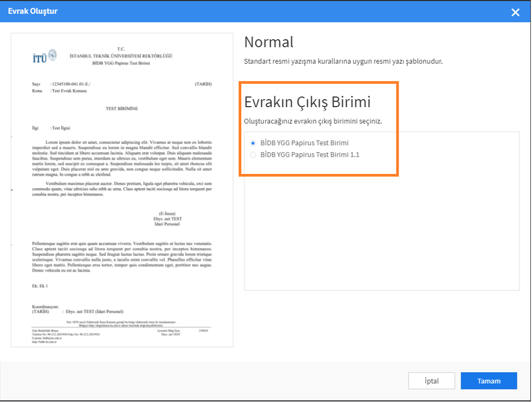The image size is (532, 402).
Task: Click the 'Oluşturacağınız evrakın çıkış birimini seçiniz.' text
Action: [313, 121]
